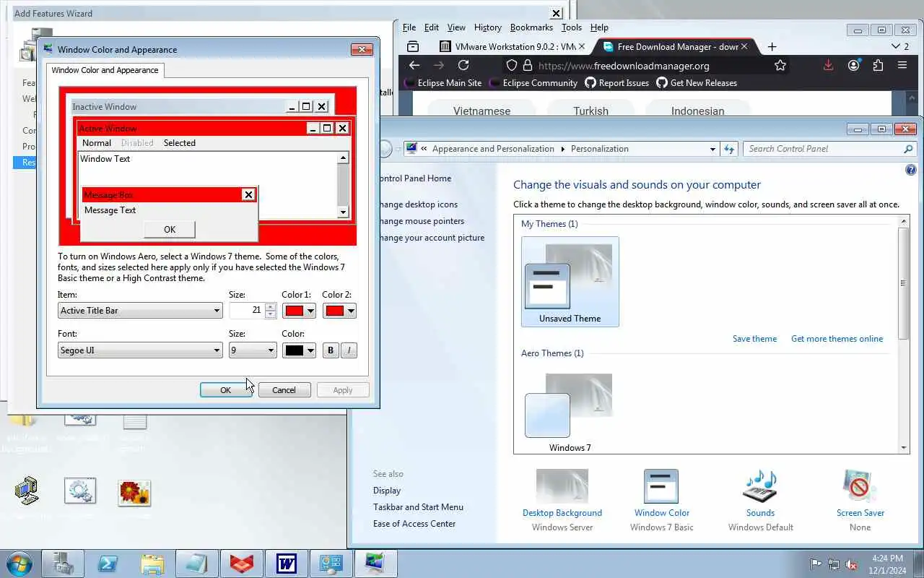Open Ease of Access Center link

point(414,524)
